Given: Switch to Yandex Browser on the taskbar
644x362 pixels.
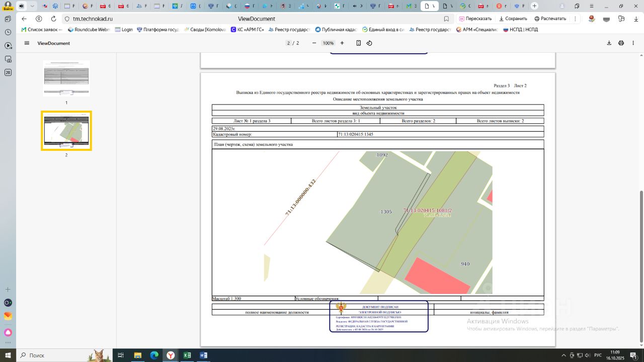Looking at the screenshot, I should pyautogui.click(x=171, y=355).
